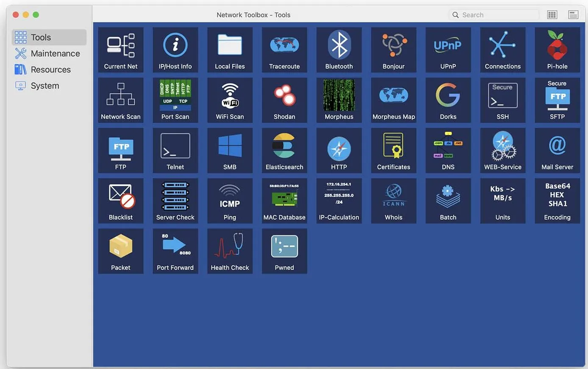The width and height of the screenshot is (588, 369).
Task: Select the System sidebar entry
Action: pos(45,85)
